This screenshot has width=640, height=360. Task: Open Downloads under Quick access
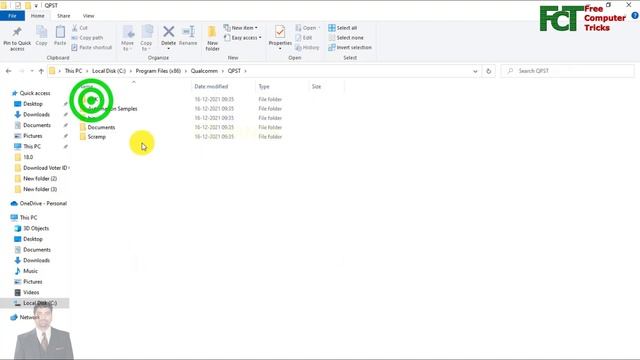pyautogui.click(x=36, y=115)
